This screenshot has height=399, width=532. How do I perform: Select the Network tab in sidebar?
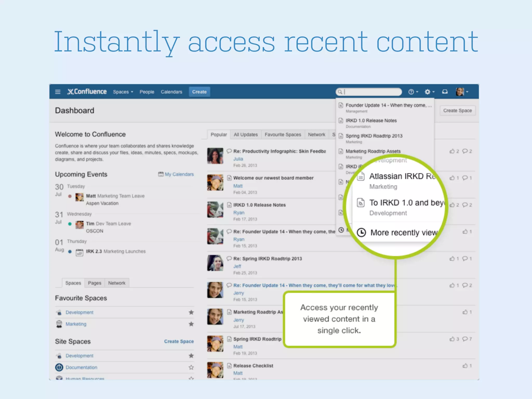(117, 283)
